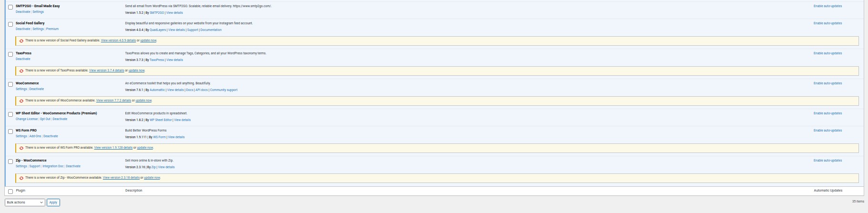The image size is (868, 213).
Task: Check the WS Form PRO checkbox
Action: tap(10, 132)
